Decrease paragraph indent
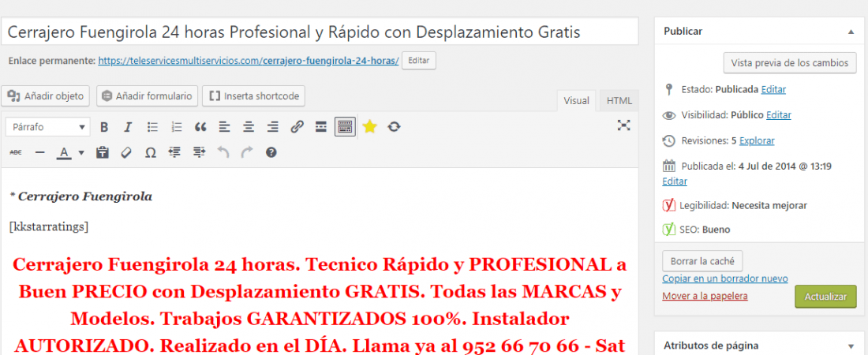The image size is (868, 355). tap(175, 152)
